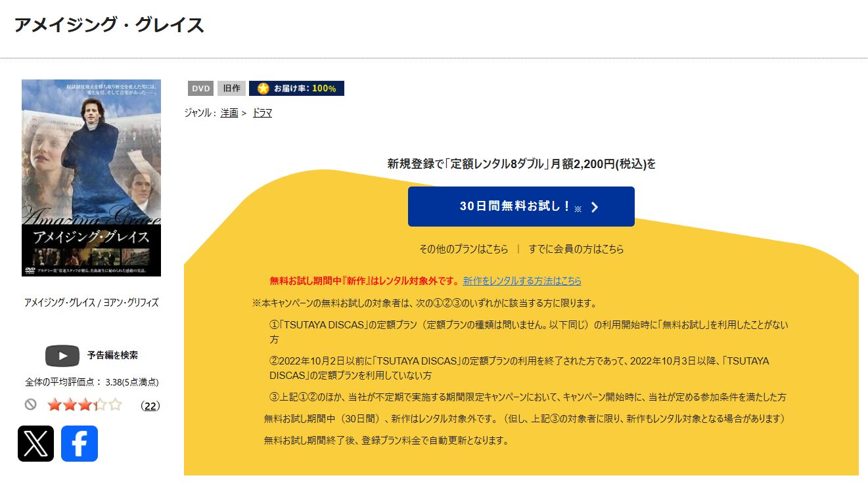Click the ※本キャンペーン eligibility note line
Image resolution: width=868 pixels, height=484 pixels.
[424, 303]
